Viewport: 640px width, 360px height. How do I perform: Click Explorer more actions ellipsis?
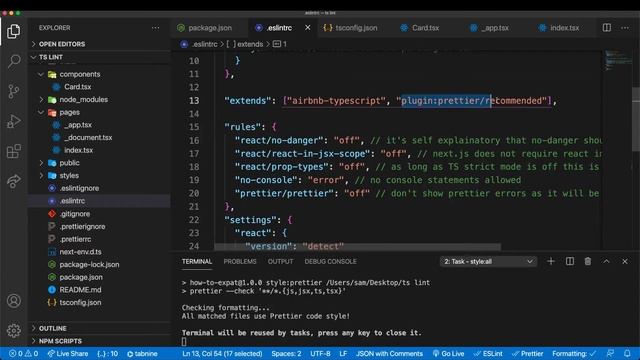pyautogui.click(x=156, y=28)
